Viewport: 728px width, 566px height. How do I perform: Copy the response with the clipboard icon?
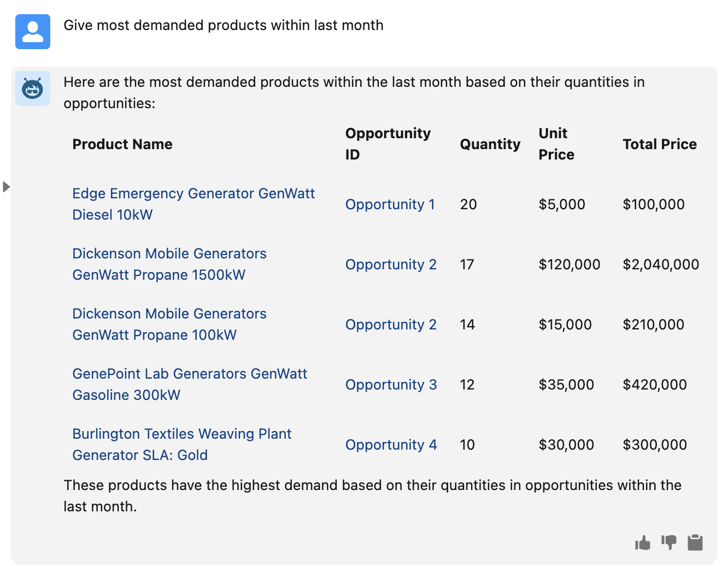695,543
